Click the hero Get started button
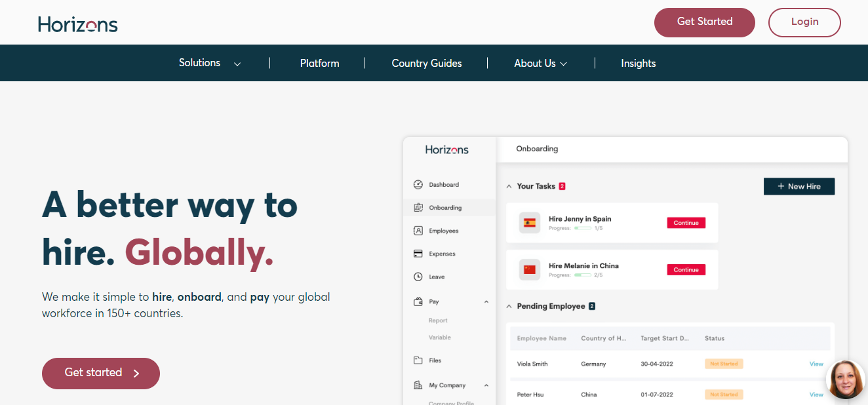This screenshot has width=868, height=405. 101,374
